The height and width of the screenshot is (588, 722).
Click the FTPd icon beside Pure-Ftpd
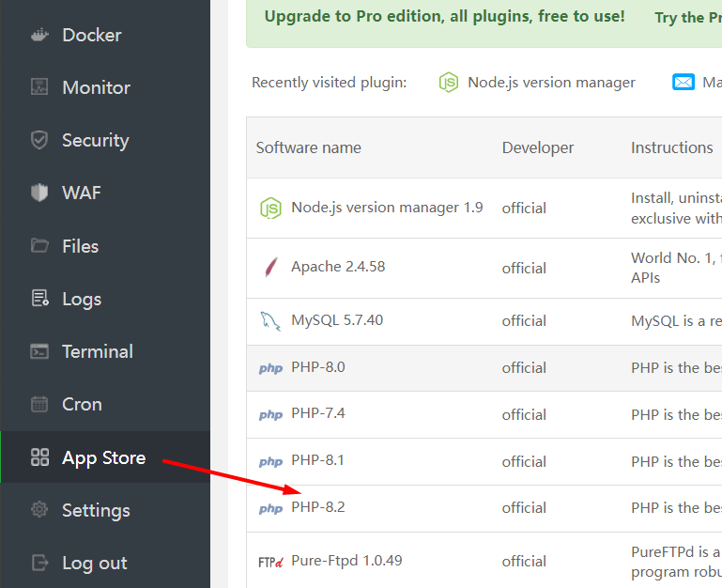coord(270,563)
